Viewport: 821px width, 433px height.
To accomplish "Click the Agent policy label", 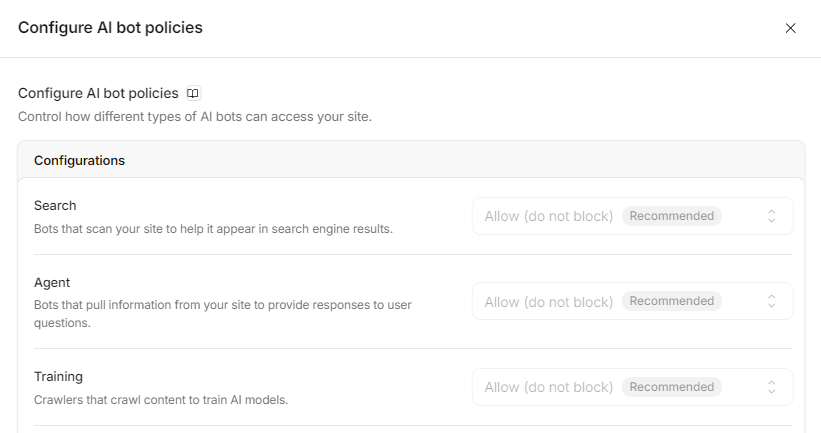I will pos(52,282).
